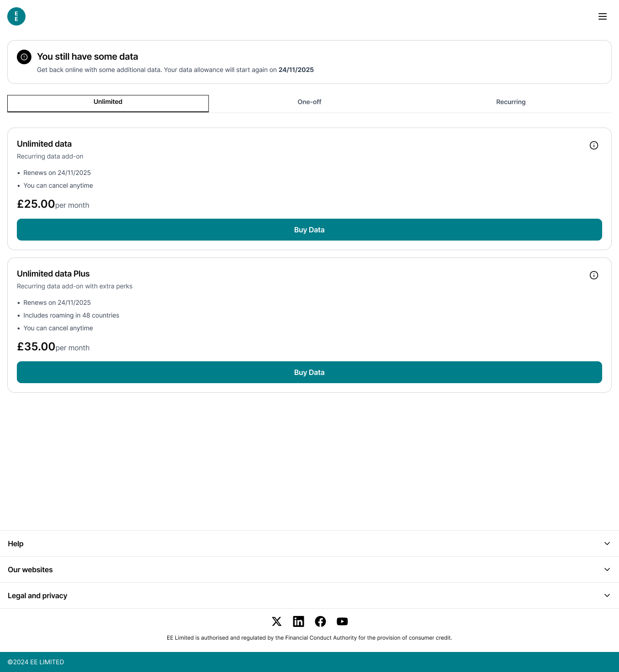
Task: Click the renewal date 24/11/2025 text
Action: [296, 70]
